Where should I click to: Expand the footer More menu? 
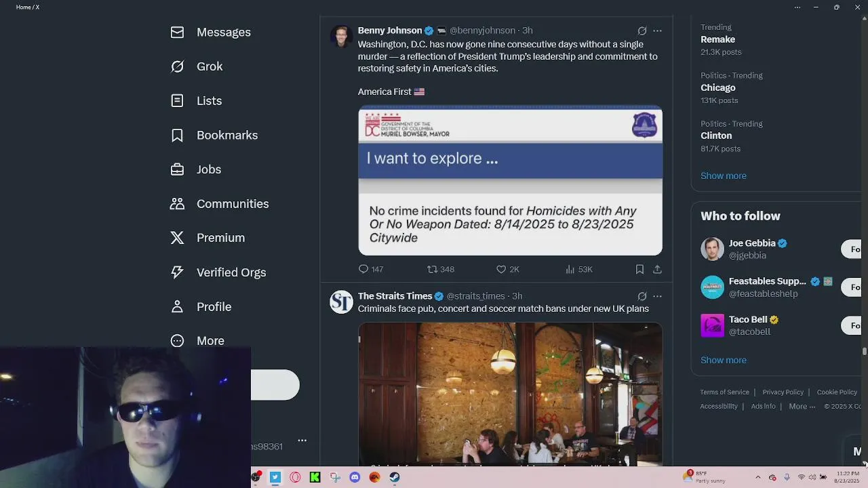802,406
